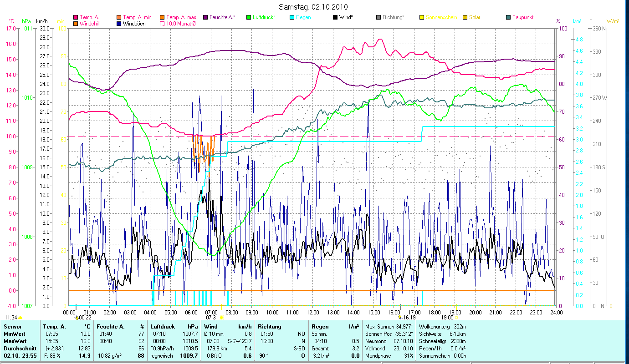Click the 19:05 time label below the axis

[x=447, y=318]
